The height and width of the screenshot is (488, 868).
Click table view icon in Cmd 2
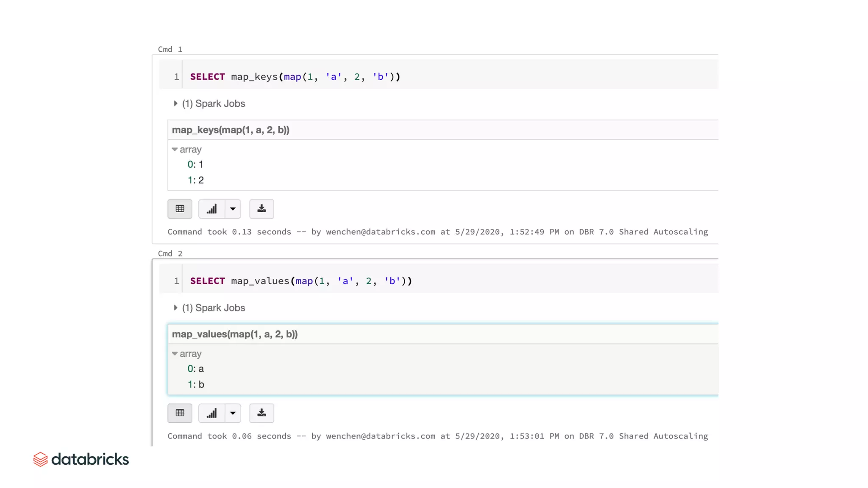(x=180, y=413)
